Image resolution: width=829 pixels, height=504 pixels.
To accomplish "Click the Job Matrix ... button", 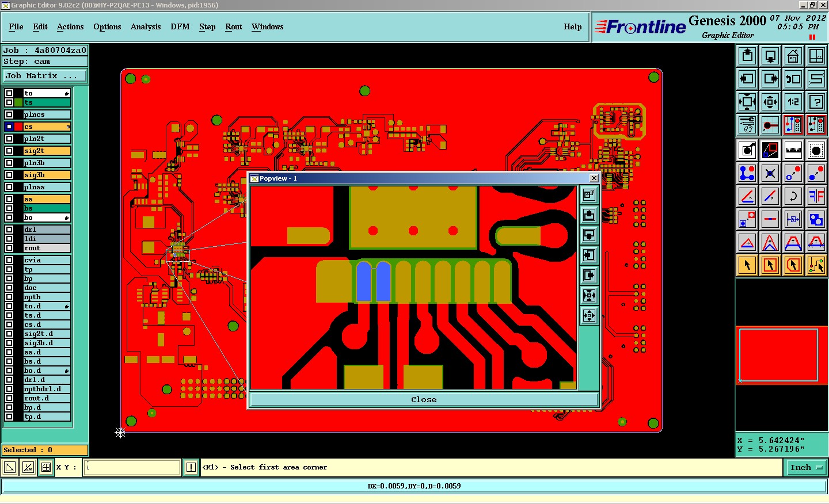I will (45, 75).
